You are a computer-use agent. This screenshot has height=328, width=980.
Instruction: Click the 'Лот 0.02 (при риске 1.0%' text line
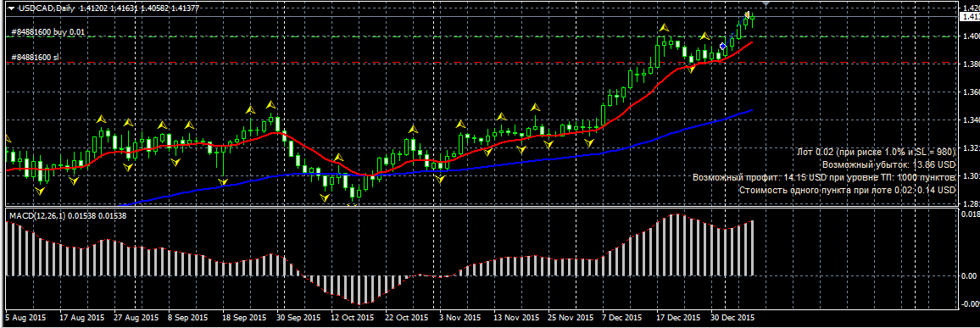click(x=877, y=153)
